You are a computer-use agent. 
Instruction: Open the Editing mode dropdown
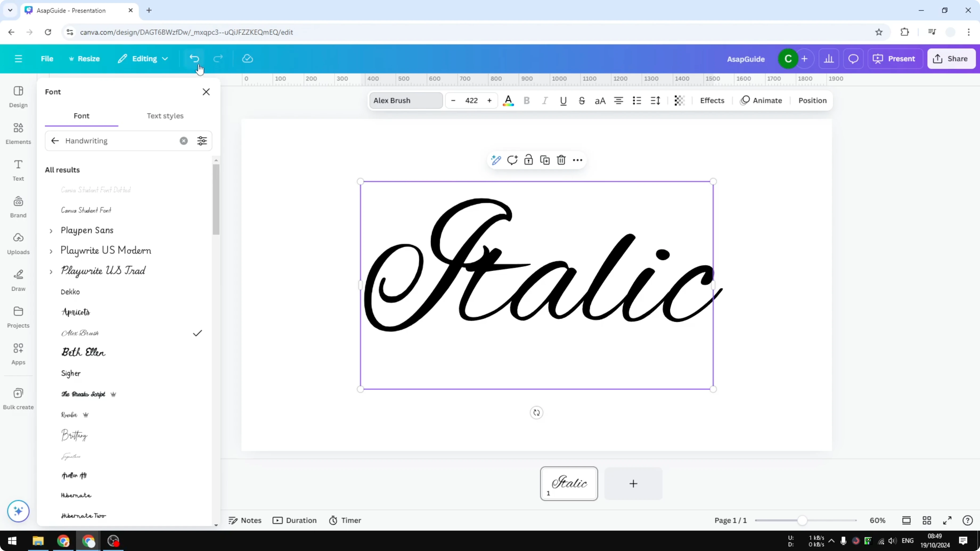point(143,59)
